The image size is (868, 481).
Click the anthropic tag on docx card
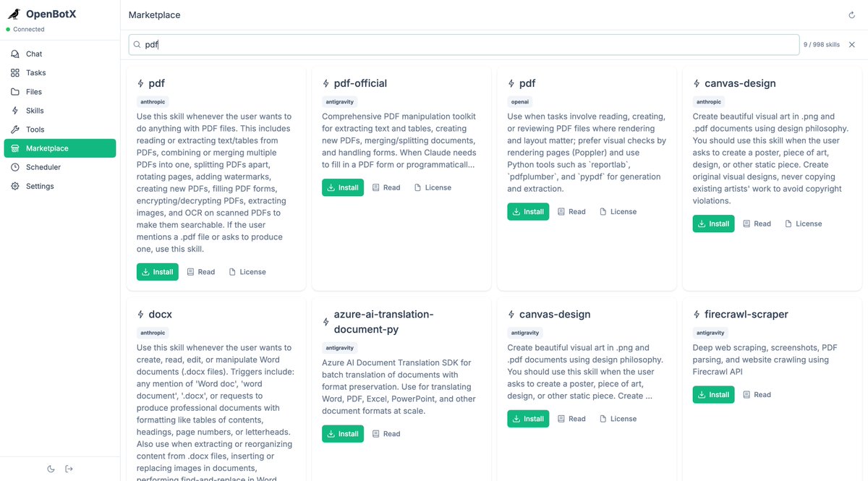point(153,333)
